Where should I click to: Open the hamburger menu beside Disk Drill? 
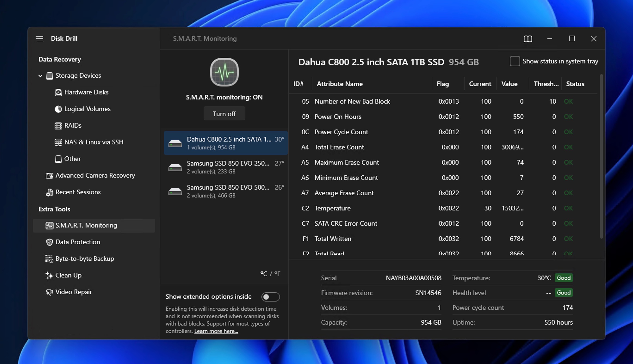coord(39,39)
